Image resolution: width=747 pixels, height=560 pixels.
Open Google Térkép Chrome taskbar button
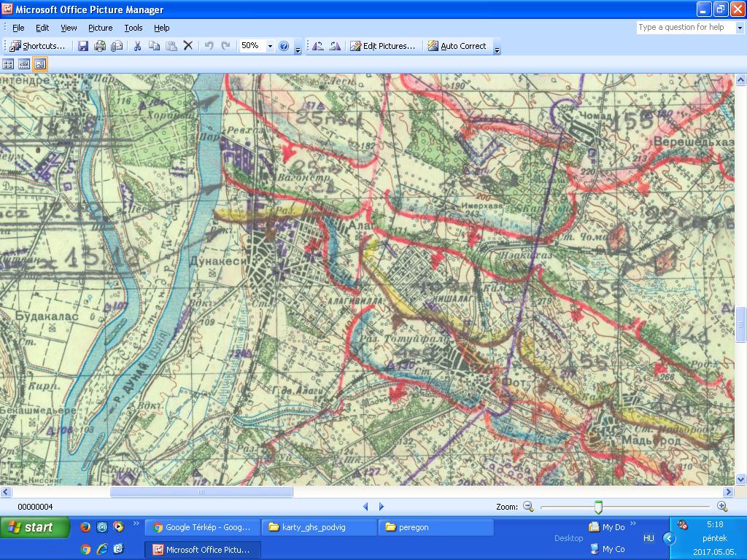point(202,527)
